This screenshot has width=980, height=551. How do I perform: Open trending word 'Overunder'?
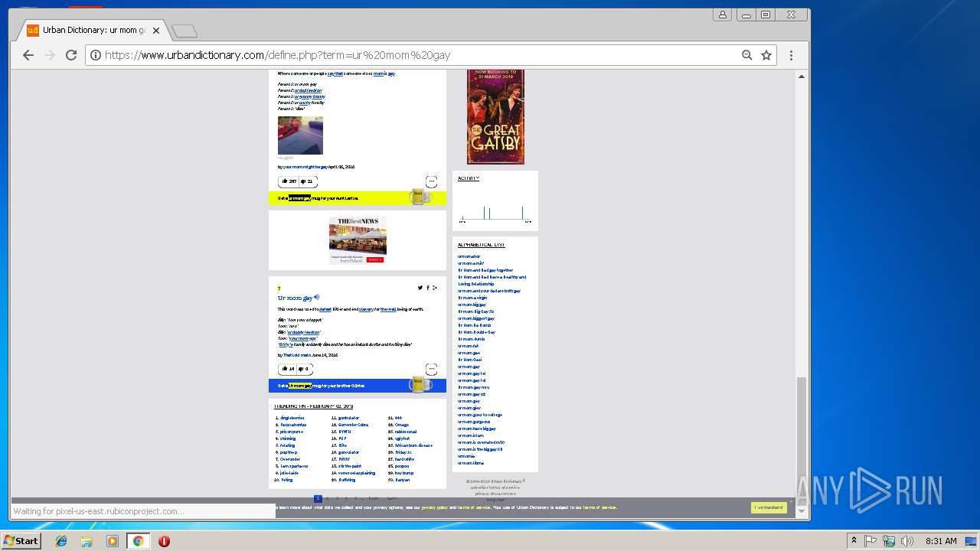(x=290, y=459)
